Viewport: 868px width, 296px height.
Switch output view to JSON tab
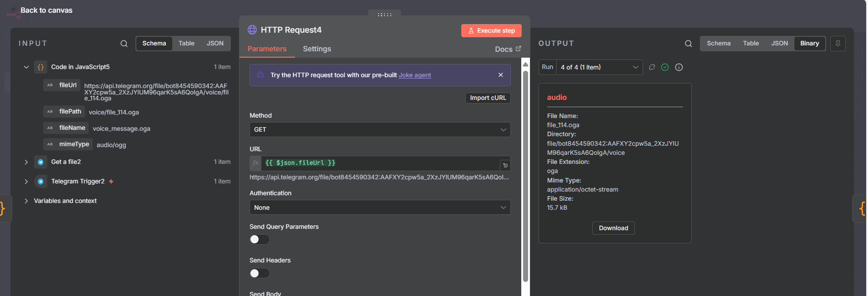point(779,44)
